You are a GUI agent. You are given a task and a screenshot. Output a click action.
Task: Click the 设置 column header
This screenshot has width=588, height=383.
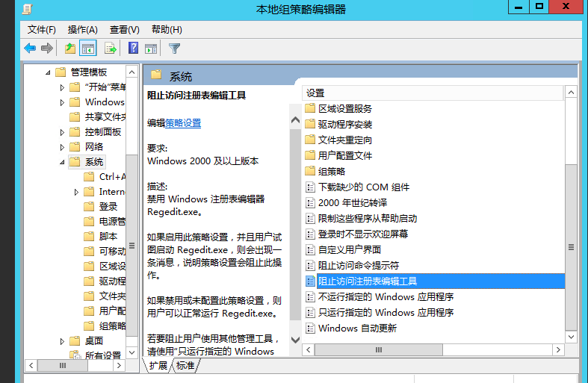click(433, 93)
